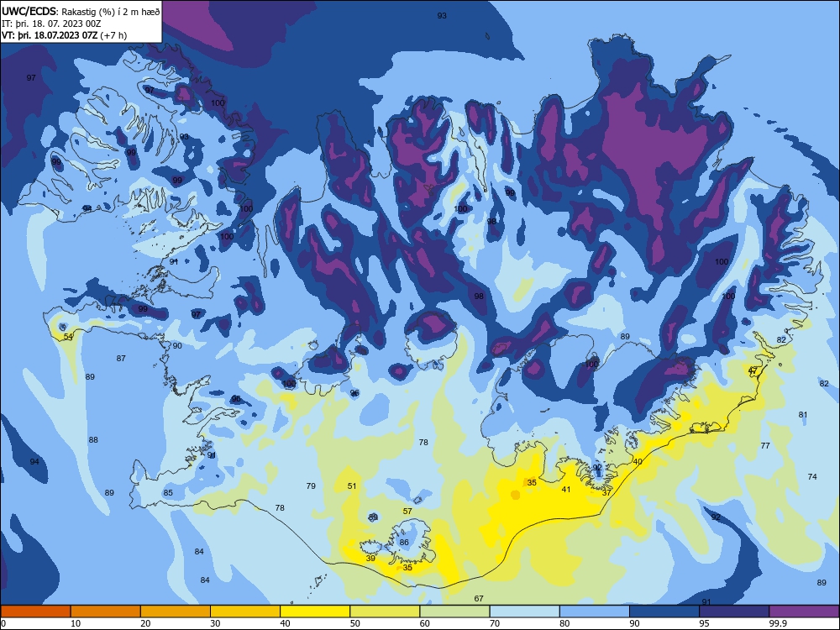Image resolution: width=840 pixels, height=630 pixels.
Task: Pick the 60–70 light green legend swatch
Action: pos(454,612)
